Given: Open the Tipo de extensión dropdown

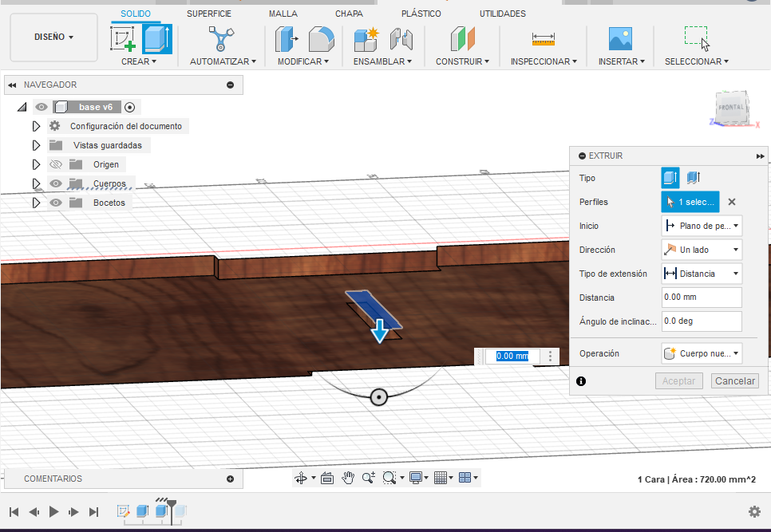Looking at the screenshot, I should click(702, 274).
